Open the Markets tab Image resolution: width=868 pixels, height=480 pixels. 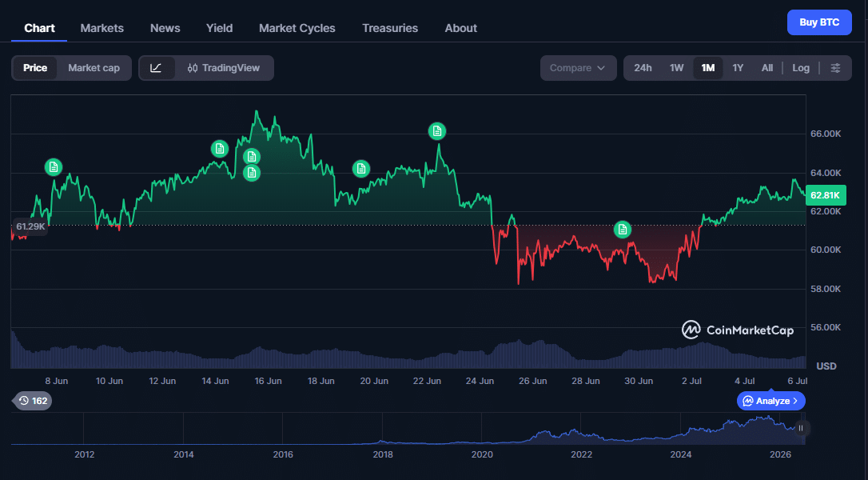(102, 28)
